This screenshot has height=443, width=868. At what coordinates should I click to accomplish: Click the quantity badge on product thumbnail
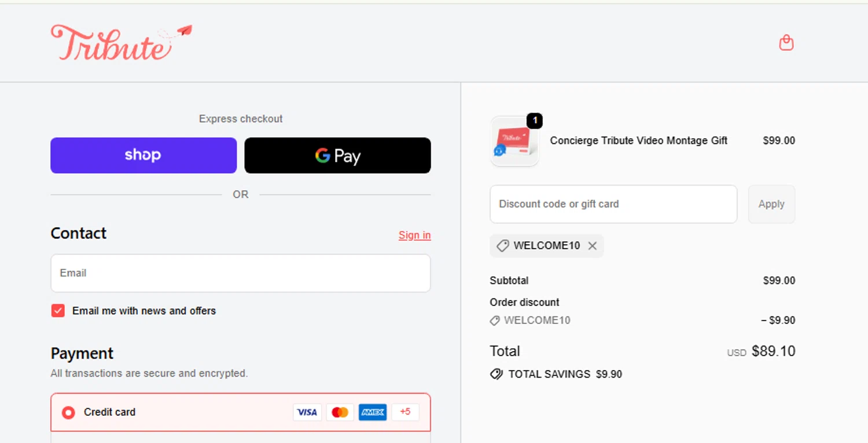pos(535,121)
